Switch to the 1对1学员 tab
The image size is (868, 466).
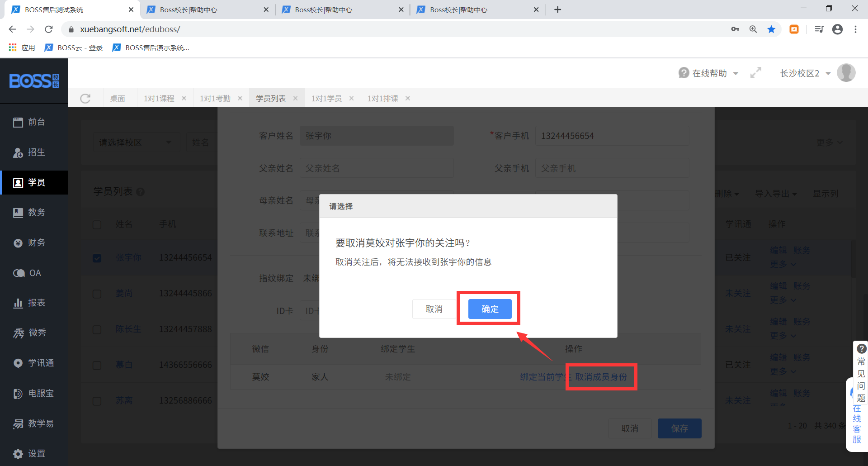point(326,99)
